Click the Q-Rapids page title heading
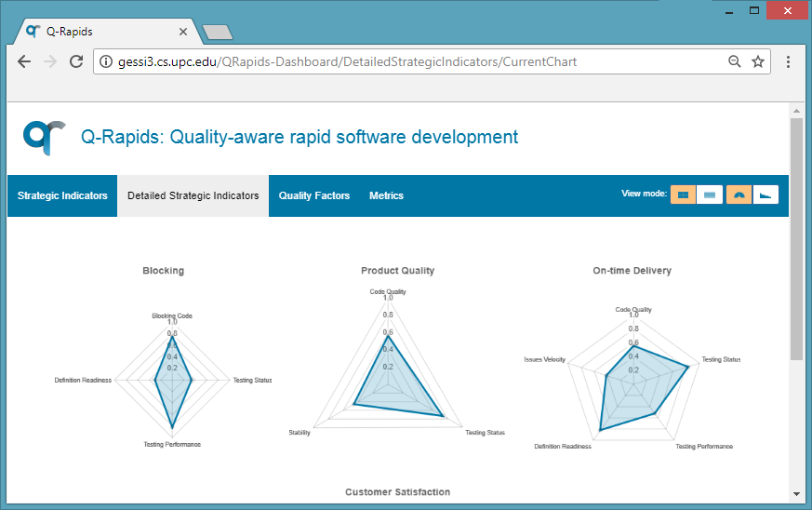This screenshot has height=510, width=812. [300, 137]
